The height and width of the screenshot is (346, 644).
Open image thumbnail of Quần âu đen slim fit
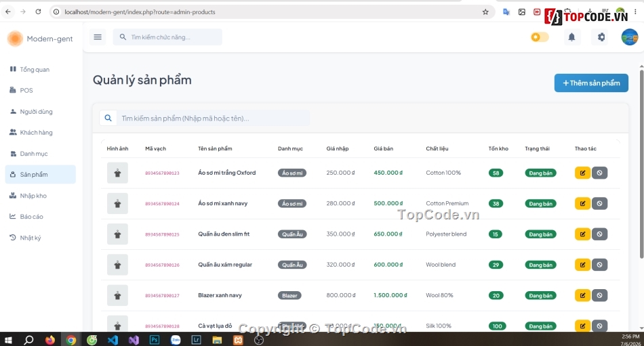click(117, 234)
